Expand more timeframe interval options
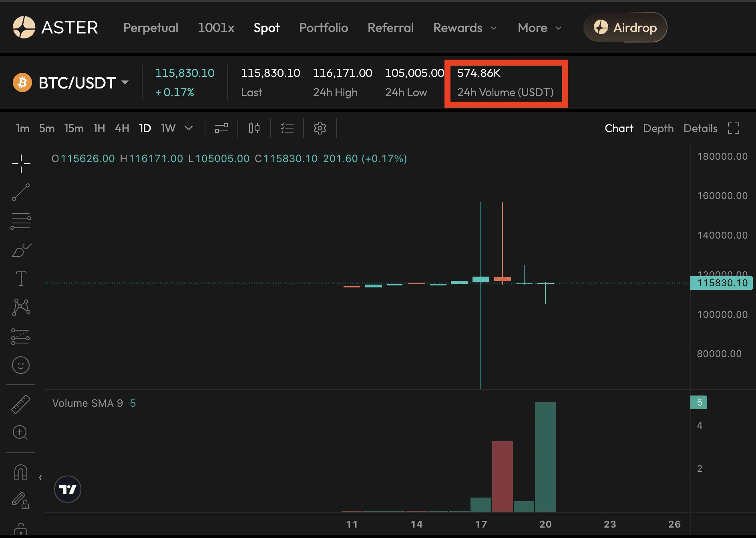756x538 pixels. pos(188,128)
